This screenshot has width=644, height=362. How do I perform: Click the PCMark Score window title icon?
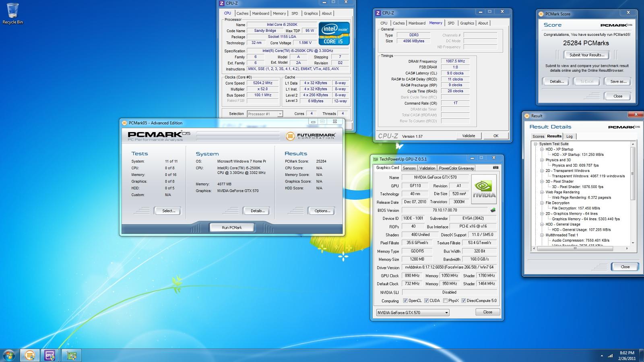[x=541, y=14]
